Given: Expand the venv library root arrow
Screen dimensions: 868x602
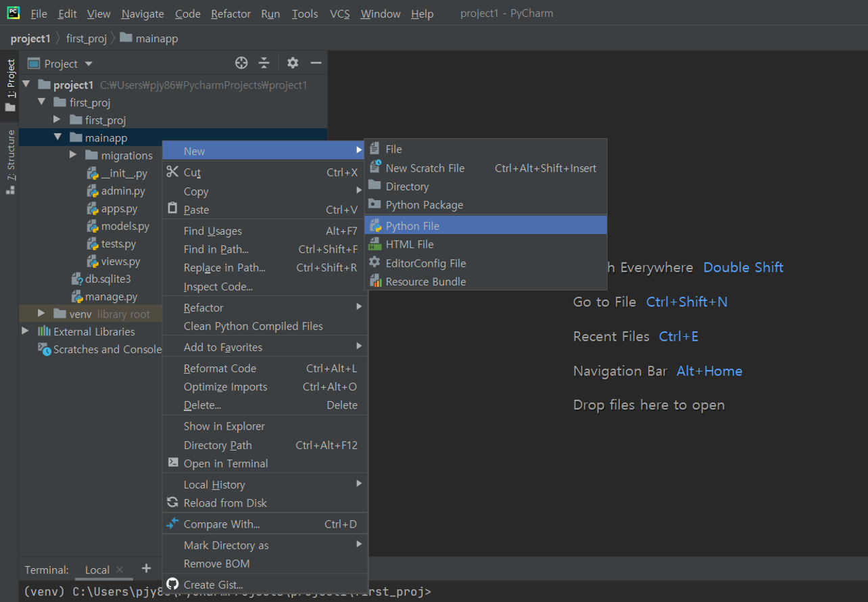Looking at the screenshot, I should (41, 313).
